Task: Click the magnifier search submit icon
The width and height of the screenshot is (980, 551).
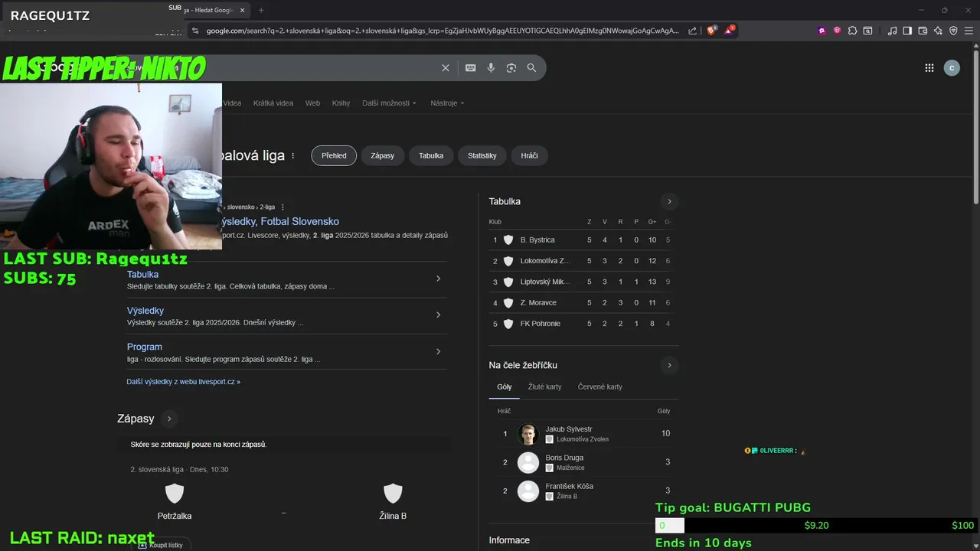Action: coord(531,67)
